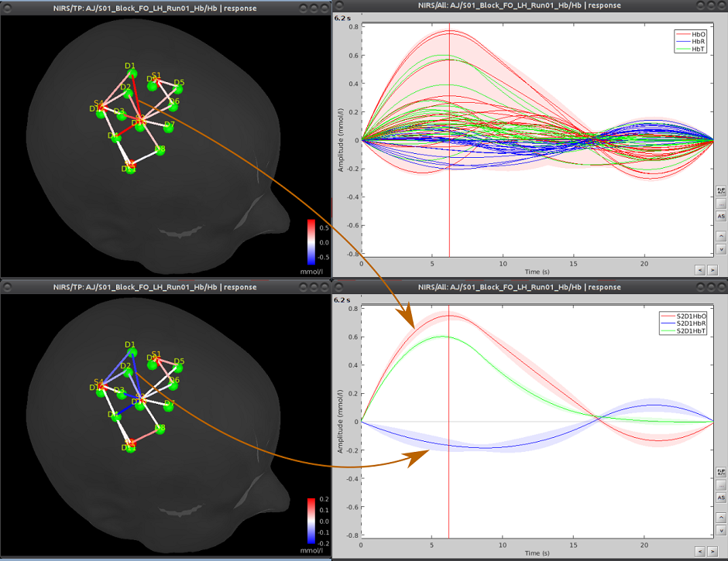
Task: Click detector D6 on top head view
Action: click(173, 108)
